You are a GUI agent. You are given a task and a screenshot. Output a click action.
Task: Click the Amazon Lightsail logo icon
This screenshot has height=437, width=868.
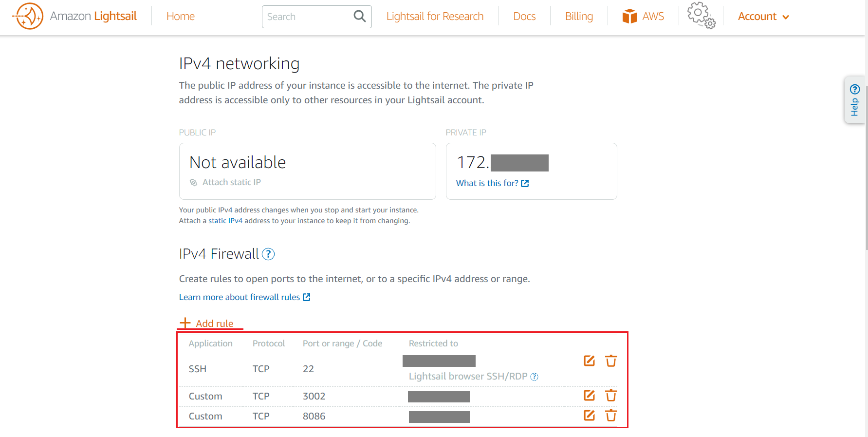tap(29, 16)
